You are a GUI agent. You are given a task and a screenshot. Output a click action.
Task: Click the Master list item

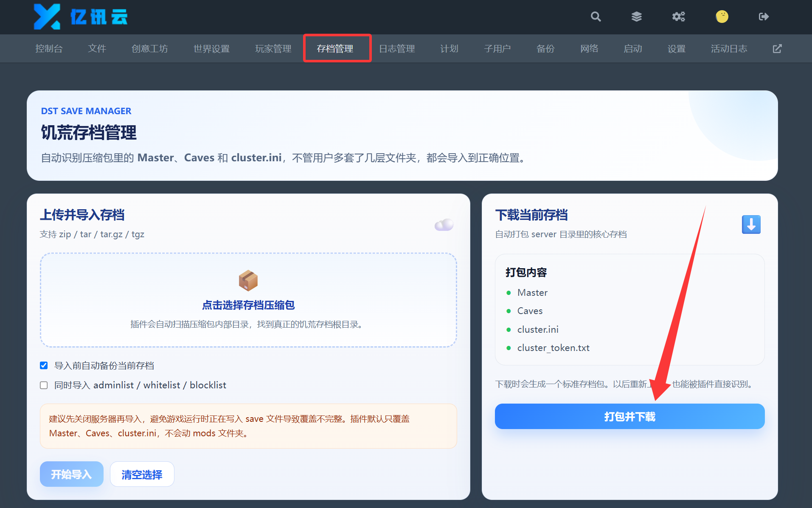[532, 293]
